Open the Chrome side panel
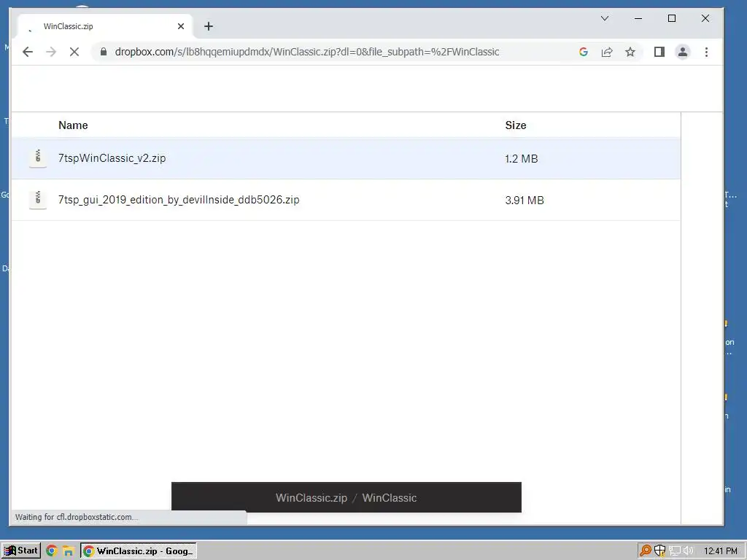 pyautogui.click(x=659, y=52)
